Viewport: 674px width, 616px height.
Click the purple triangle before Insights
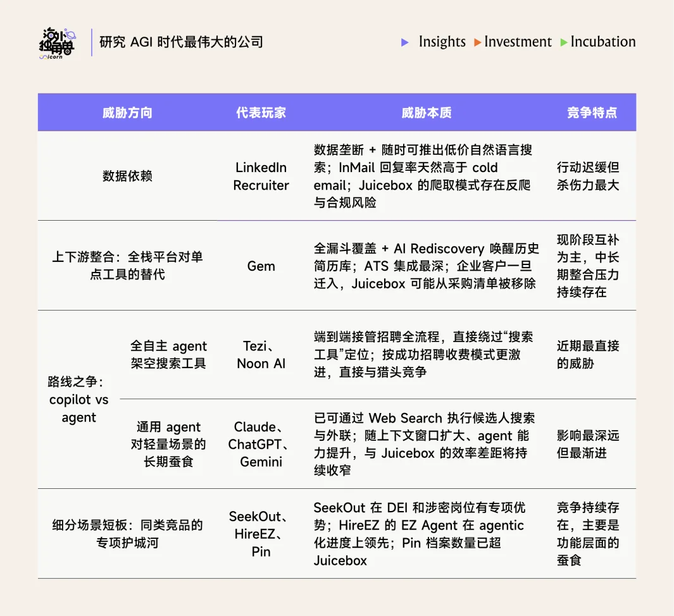(406, 42)
